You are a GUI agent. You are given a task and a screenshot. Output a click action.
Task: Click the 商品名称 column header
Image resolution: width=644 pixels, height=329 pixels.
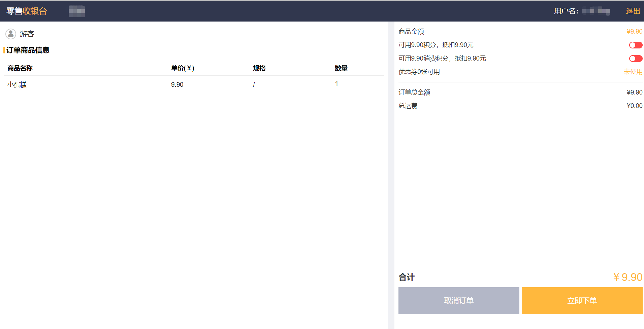(x=20, y=68)
